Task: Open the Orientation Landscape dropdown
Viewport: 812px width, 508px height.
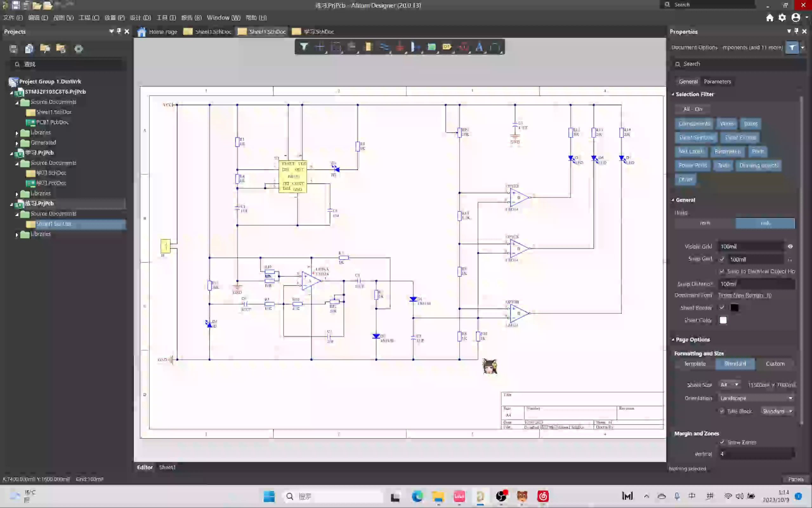Action: click(x=756, y=398)
